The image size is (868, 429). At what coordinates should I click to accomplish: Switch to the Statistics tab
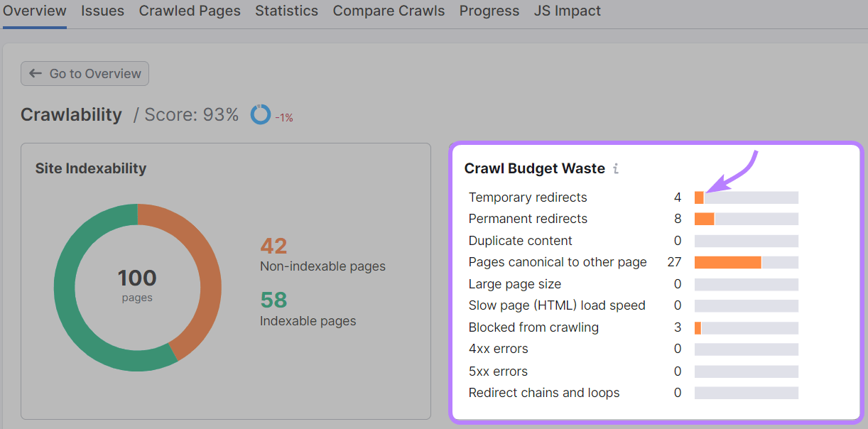tap(286, 11)
